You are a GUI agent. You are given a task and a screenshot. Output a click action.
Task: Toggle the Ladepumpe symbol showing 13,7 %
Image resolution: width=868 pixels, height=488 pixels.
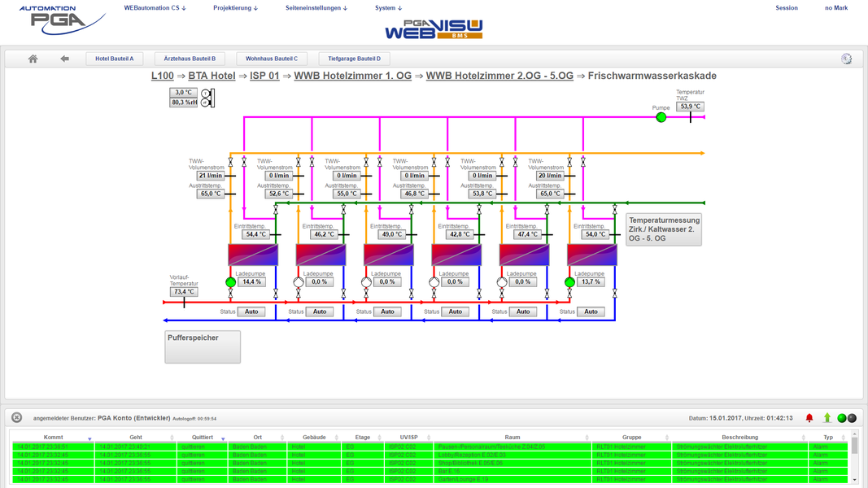pyautogui.click(x=569, y=282)
